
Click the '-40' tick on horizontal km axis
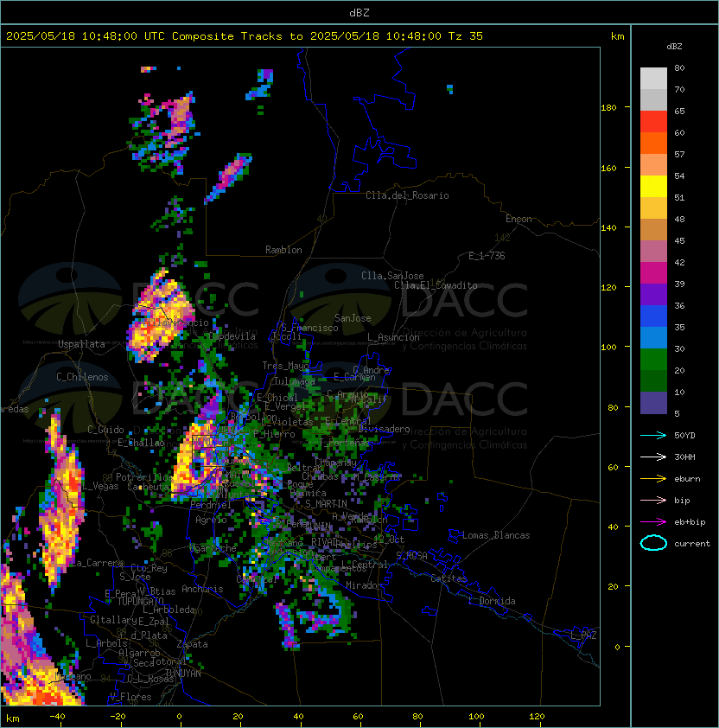pyautogui.click(x=57, y=717)
